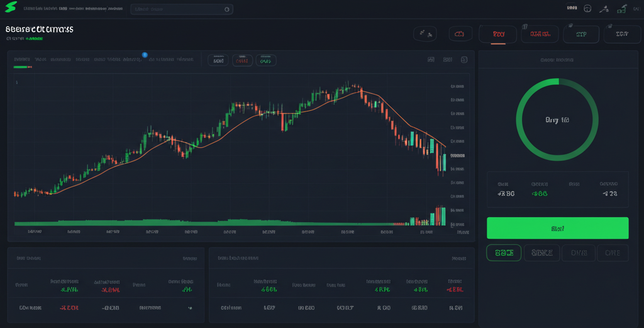
Task: Click the square icon at the chart toolbar's right end
Action: coord(464,60)
